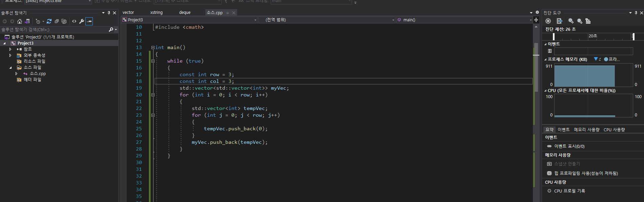Expand the 소스.cpp file node arrow
The height and width of the screenshot is (202, 644).
pos(16,74)
